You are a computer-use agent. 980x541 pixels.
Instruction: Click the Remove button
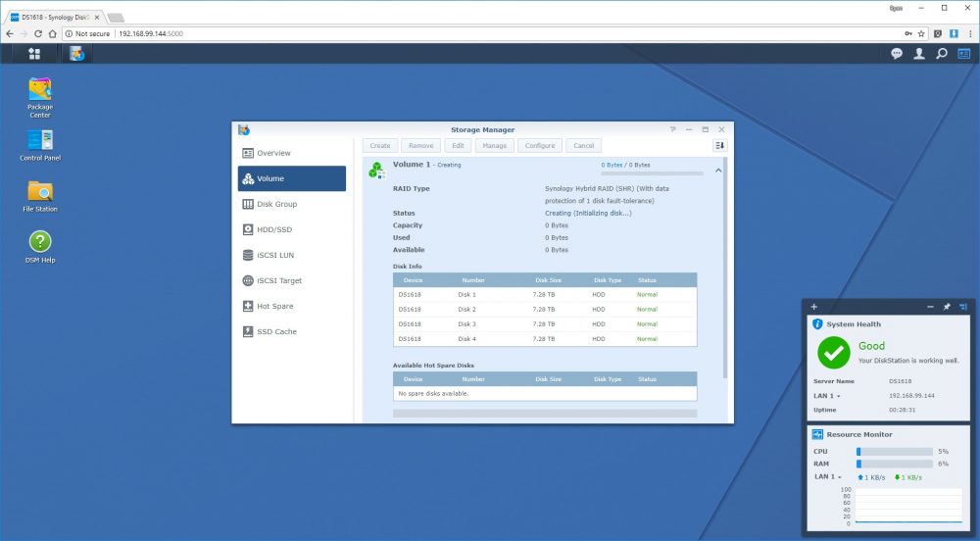(x=420, y=146)
